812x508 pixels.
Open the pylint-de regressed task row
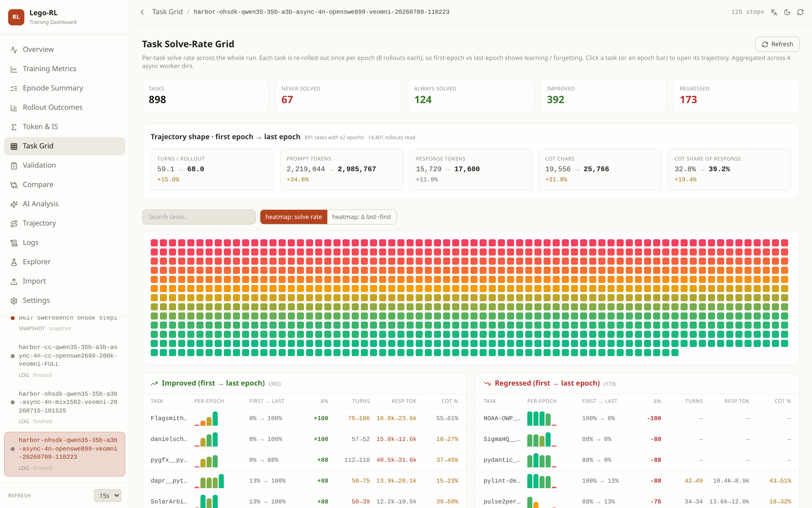pyautogui.click(x=637, y=481)
